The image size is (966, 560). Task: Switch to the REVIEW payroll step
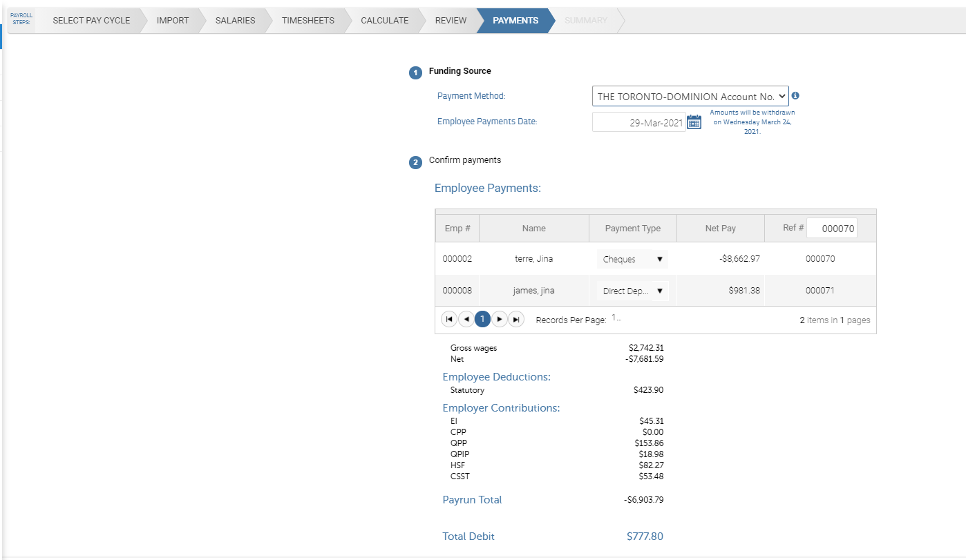click(x=450, y=20)
